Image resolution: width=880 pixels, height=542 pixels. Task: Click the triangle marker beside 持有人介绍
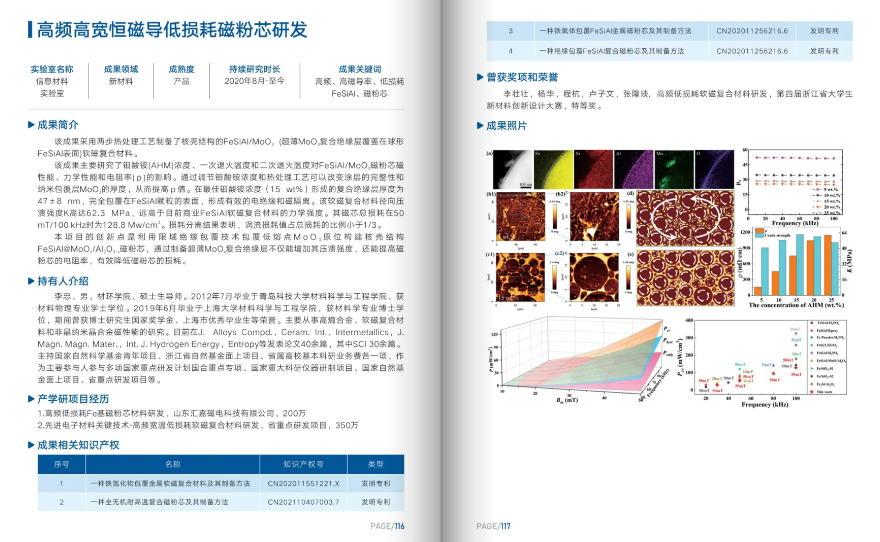[x=28, y=281]
